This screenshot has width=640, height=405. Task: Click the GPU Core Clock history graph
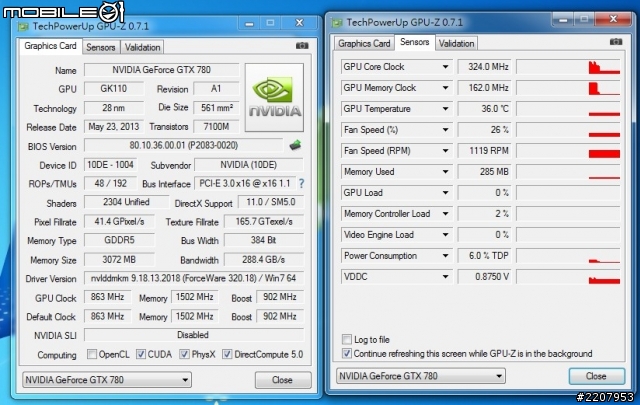point(568,67)
